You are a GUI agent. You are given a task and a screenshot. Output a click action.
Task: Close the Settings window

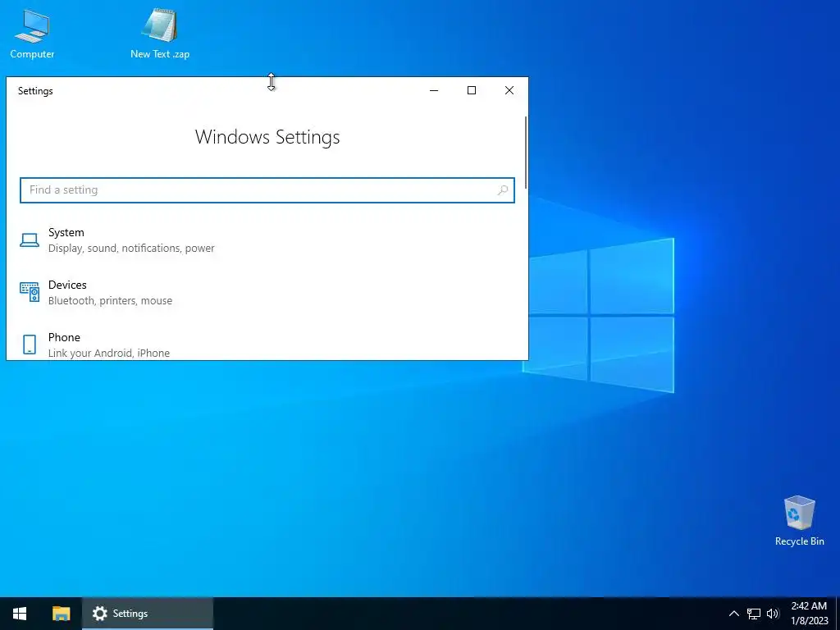click(x=509, y=90)
